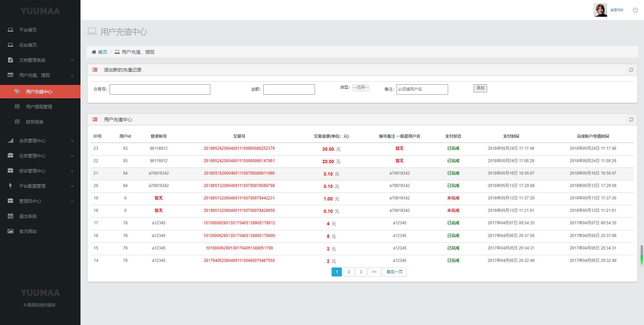The image size is (644, 325).
Task: Open 财务报表 in sidebar
Action: coord(35,122)
